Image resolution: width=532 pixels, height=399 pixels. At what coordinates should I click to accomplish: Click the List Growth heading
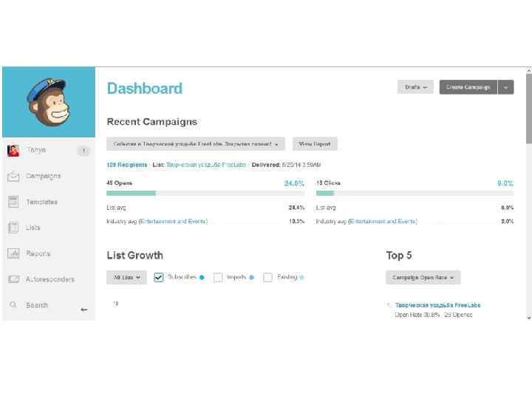[x=134, y=255]
